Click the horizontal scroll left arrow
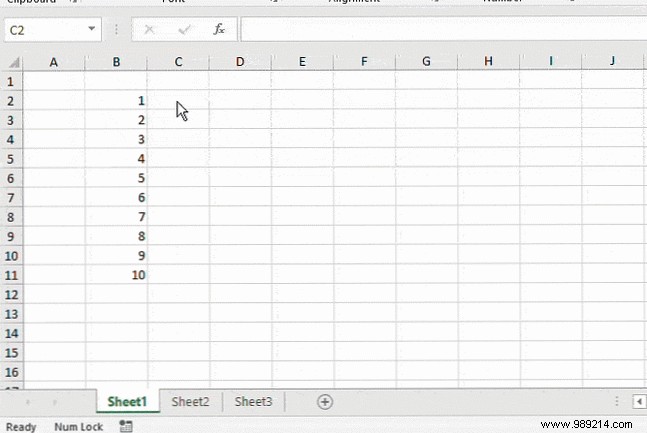The height and width of the screenshot is (433, 647). click(x=639, y=401)
